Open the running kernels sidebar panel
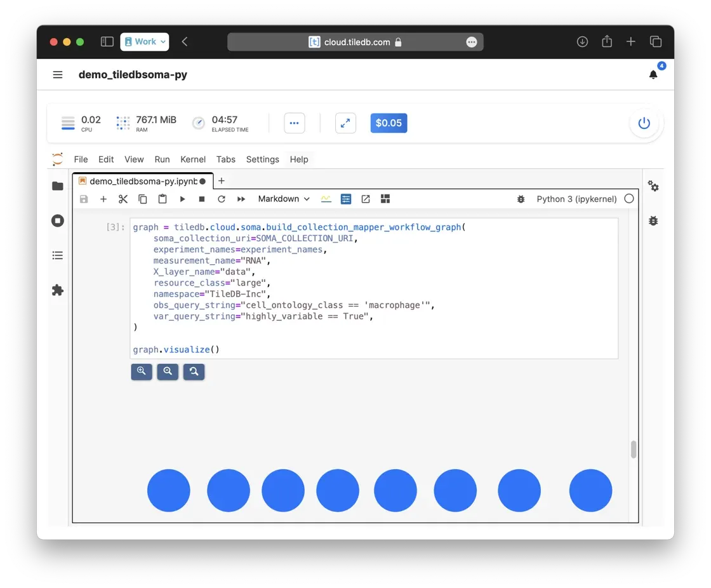Viewport: 711px width, 588px height. [x=58, y=221]
